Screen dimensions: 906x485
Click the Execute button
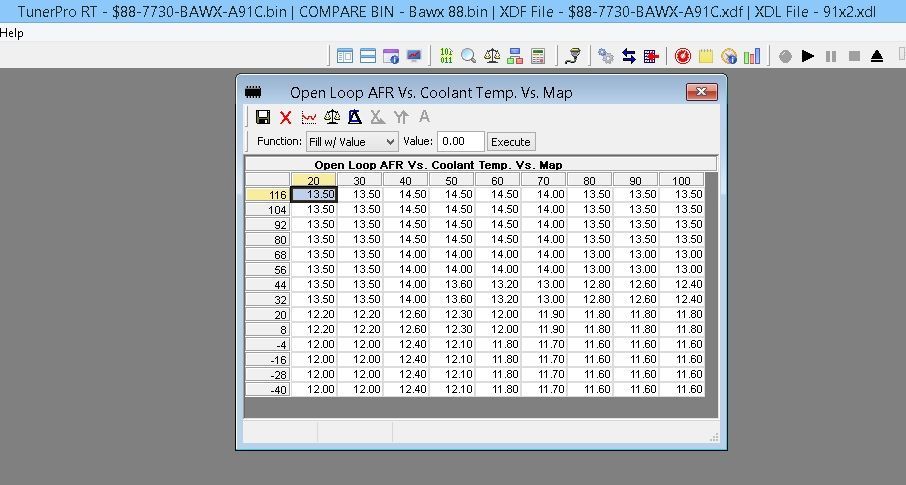point(510,142)
